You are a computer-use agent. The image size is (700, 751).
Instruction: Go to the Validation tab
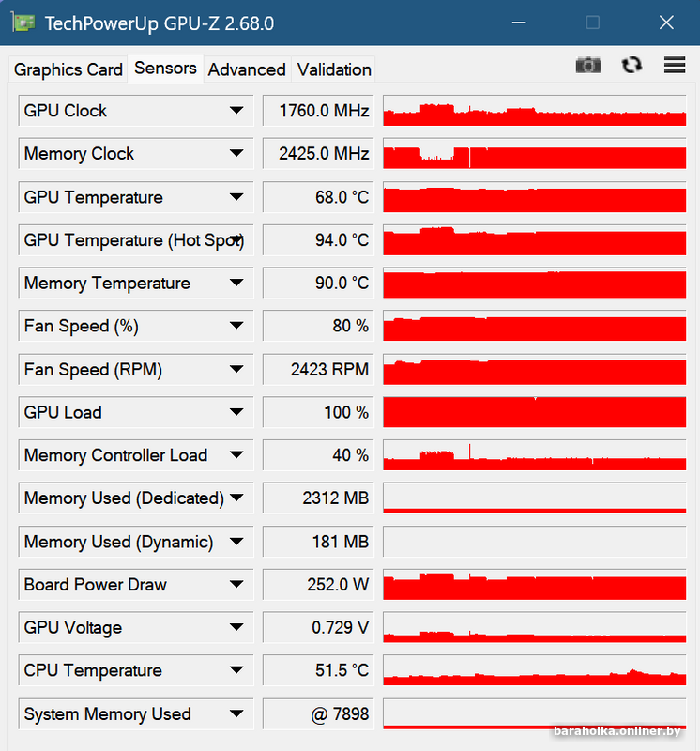[x=334, y=69]
